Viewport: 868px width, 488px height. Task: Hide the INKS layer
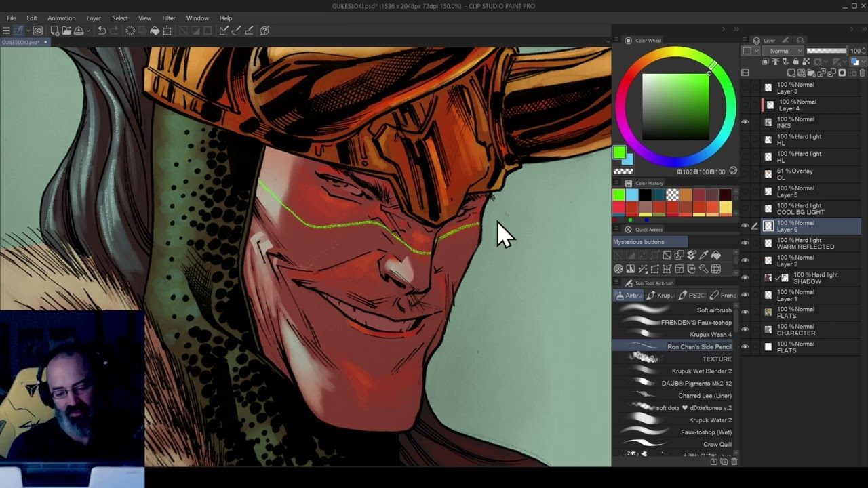pyautogui.click(x=745, y=122)
